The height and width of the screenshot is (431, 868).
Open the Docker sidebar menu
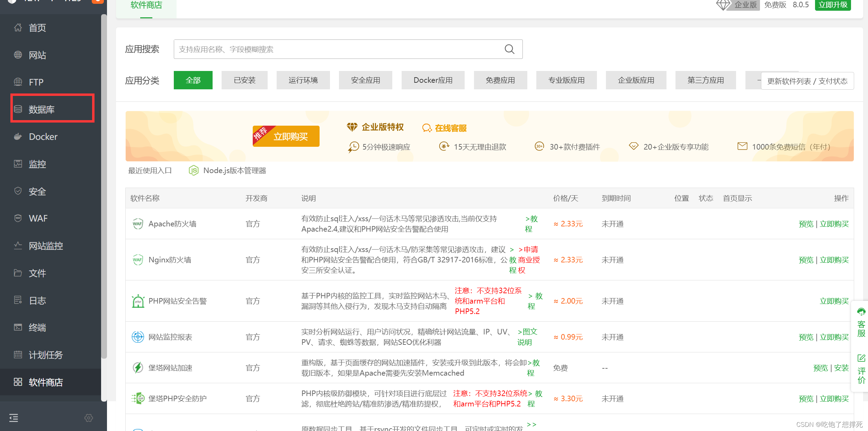pos(43,137)
